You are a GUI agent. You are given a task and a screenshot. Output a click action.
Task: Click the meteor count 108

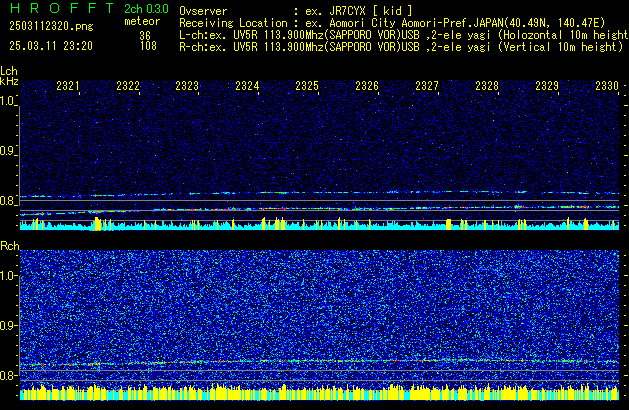(x=148, y=46)
